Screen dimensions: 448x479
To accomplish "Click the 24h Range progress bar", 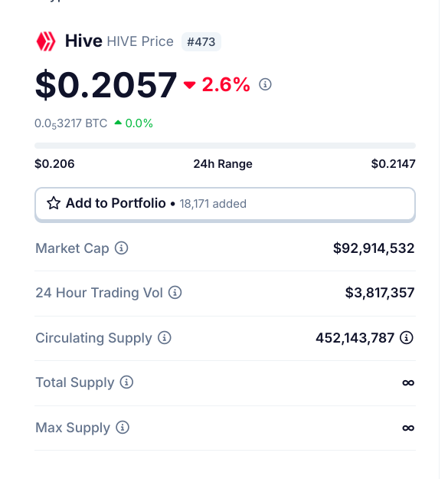I will pos(225,146).
